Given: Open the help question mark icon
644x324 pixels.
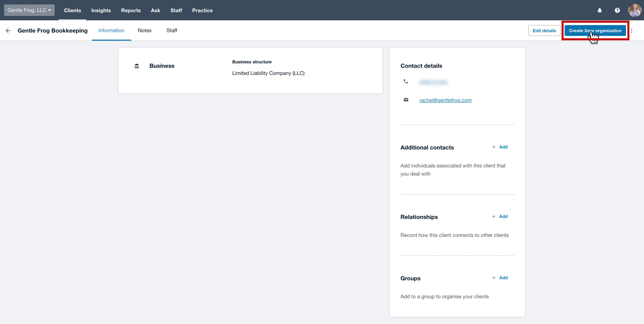Looking at the screenshot, I should pos(617,11).
